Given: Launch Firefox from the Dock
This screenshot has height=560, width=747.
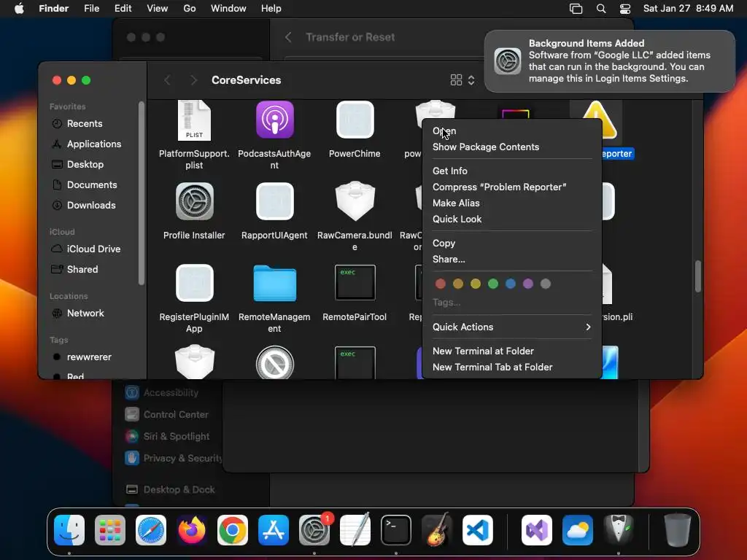Looking at the screenshot, I should click(x=192, y=530).
